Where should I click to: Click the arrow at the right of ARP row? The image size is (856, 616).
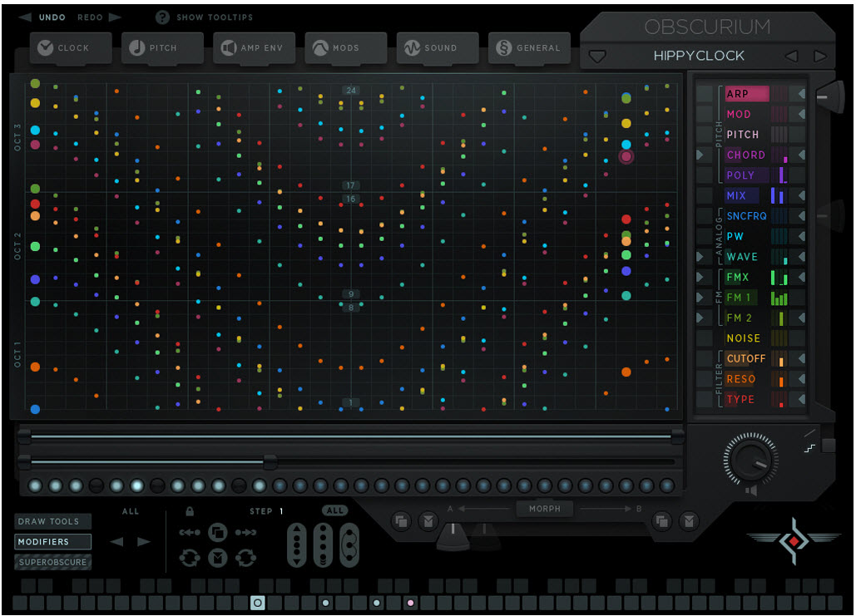801,94
